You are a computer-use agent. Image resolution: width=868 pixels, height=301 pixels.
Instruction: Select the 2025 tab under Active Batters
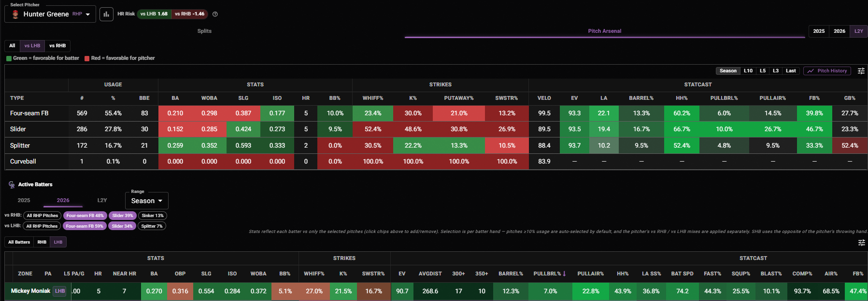coord(24,200)
